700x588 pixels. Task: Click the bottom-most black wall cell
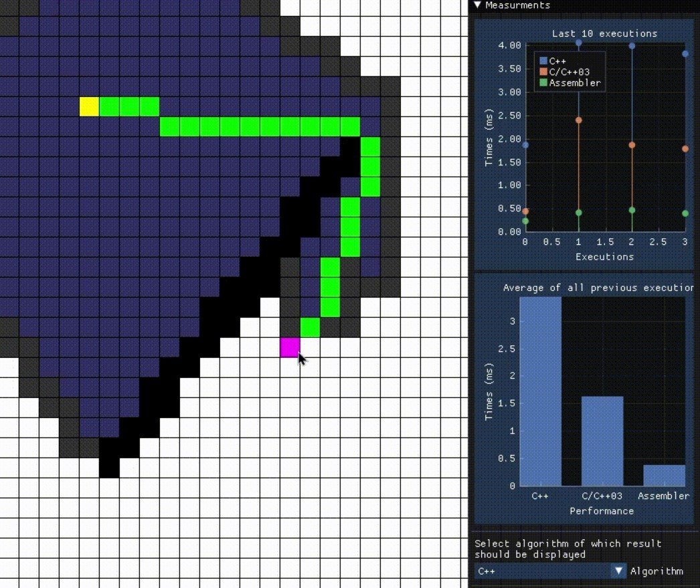point(109,468)
